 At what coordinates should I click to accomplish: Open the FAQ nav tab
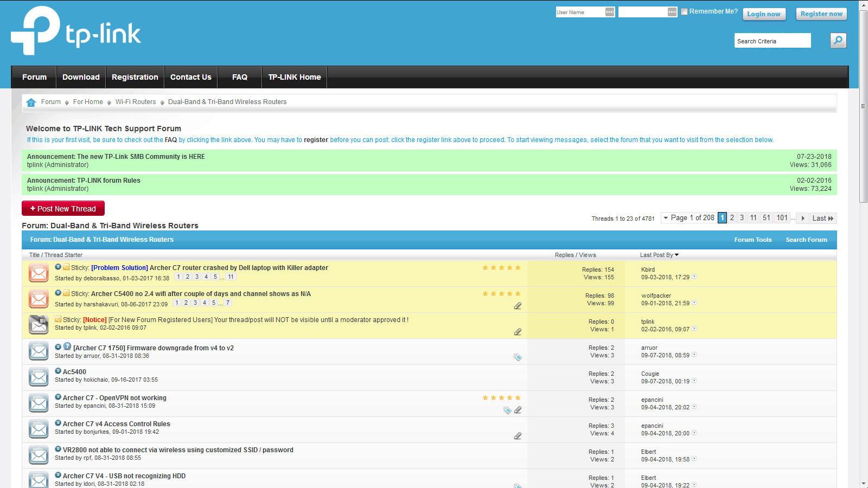click(x=240, y=77)
